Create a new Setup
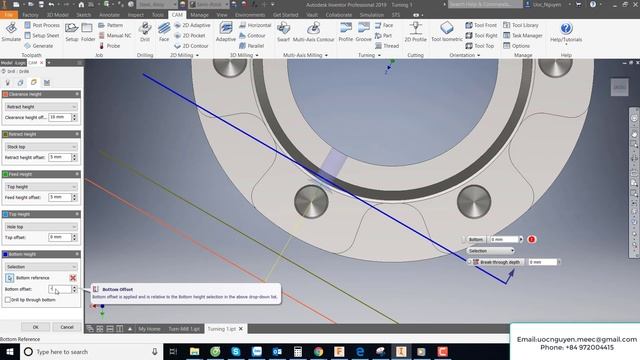 click(72, 32)
